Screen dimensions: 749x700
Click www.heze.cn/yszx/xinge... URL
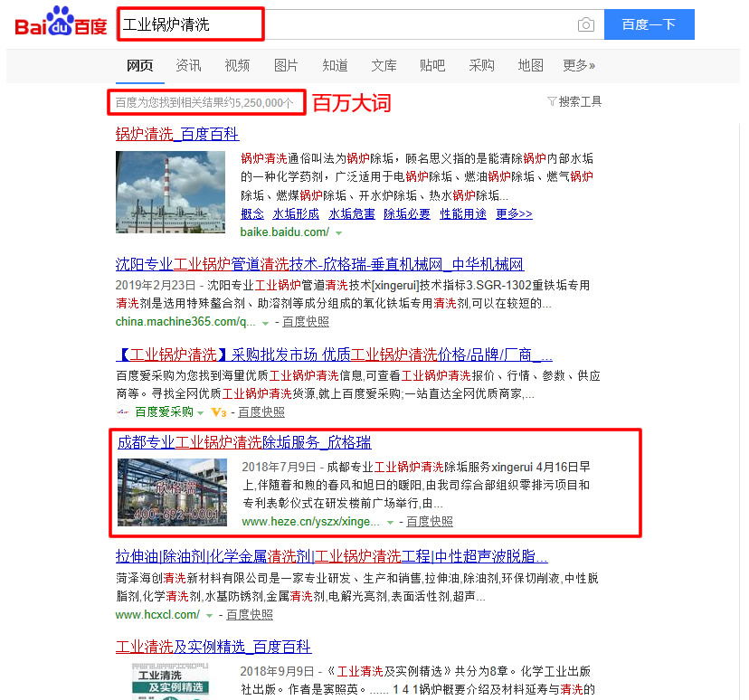(x=310, y=522)
